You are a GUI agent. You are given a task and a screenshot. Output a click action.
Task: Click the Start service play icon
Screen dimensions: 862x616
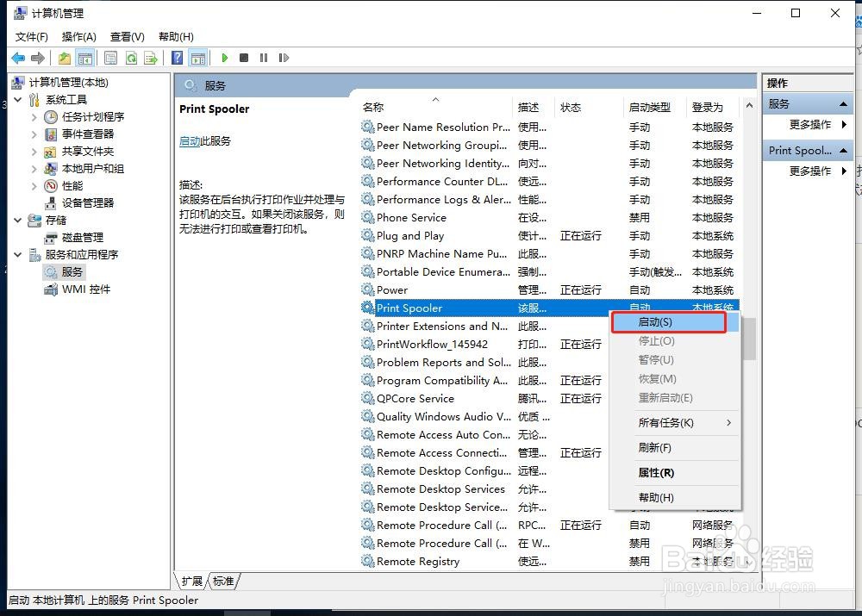(224, 58)
